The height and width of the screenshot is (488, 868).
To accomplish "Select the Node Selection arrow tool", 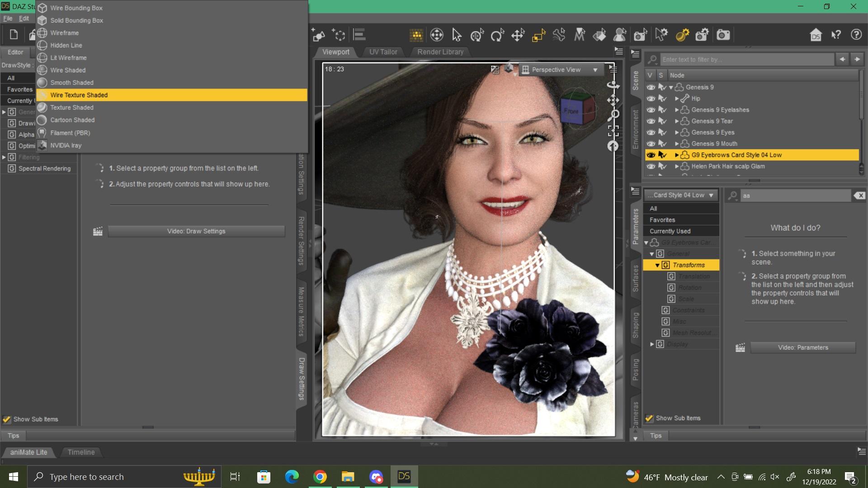I will click(x=457, y=35).
